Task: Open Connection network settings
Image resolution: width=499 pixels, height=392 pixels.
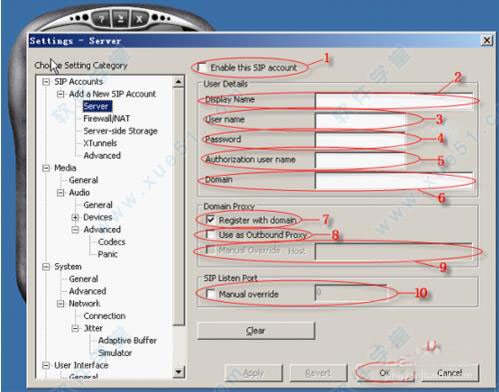Action: click(x=104, y=316)
